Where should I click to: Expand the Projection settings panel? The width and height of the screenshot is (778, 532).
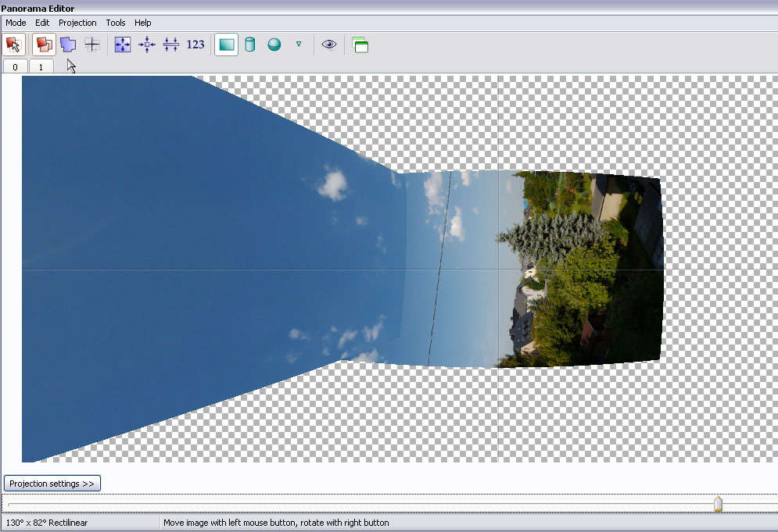tap(52, 484)
